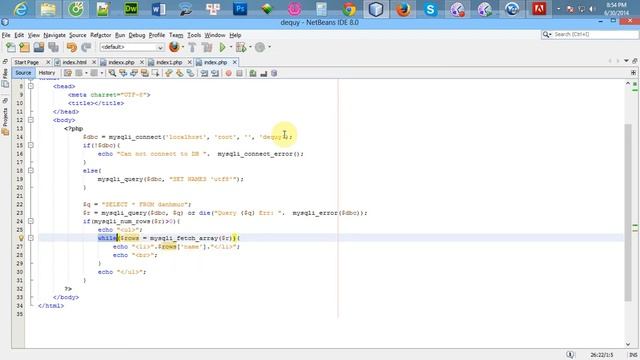Screen dimensions: 640x360
Task: Open Photoshop from the taskbar
Action: point(240,9)
